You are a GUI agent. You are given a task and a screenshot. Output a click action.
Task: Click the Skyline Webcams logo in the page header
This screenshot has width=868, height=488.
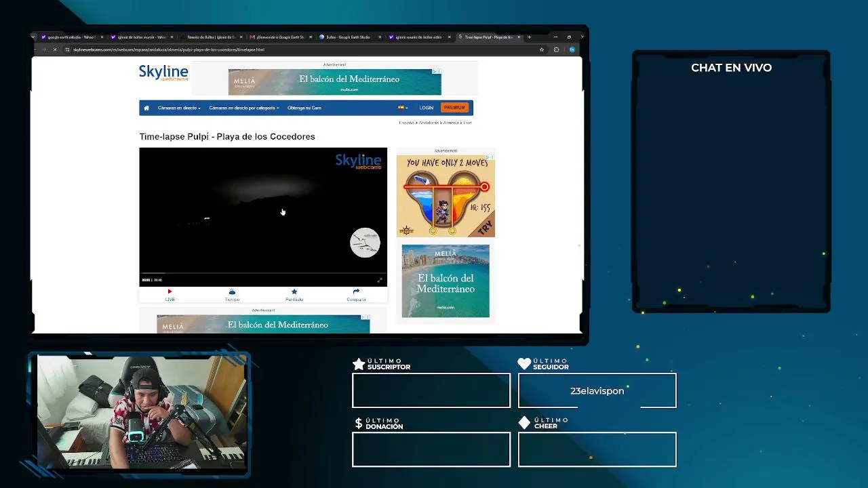(163, 73)
